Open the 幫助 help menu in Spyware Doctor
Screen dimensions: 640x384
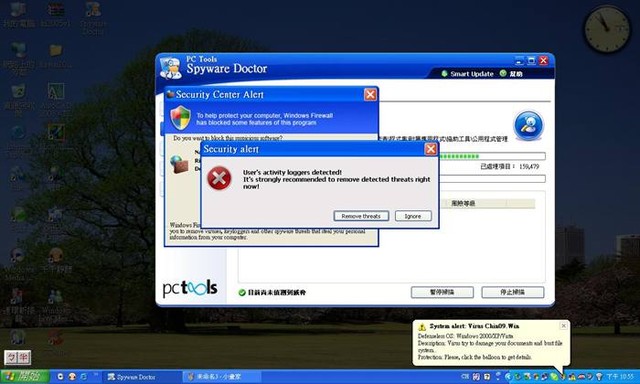click(x=511, y=74)
